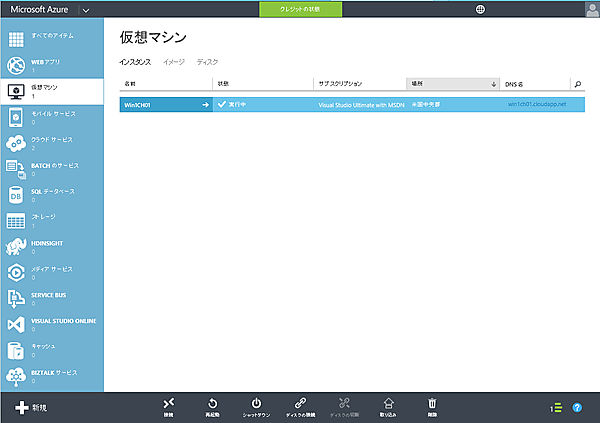Viewport: 600px width, 423px height.
Task: Open the WinICH01 row arrow
Action: tap(204, 103)
